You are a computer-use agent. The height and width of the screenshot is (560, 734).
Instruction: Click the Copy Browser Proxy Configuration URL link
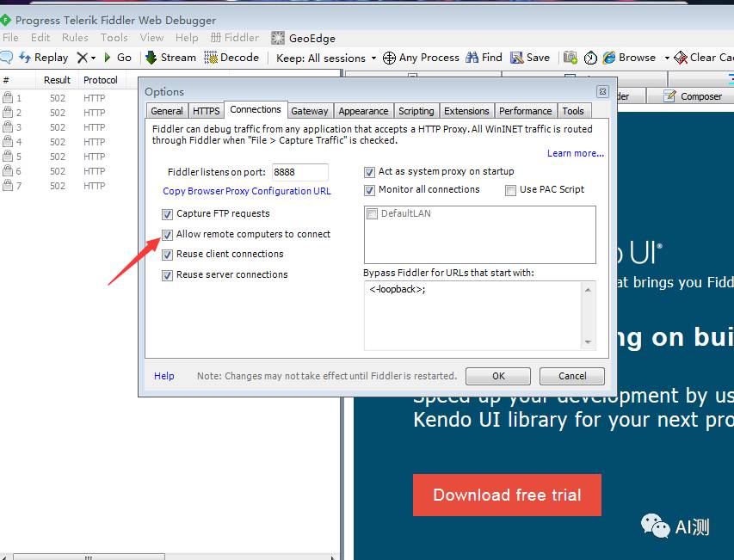(x=246, y=190)
